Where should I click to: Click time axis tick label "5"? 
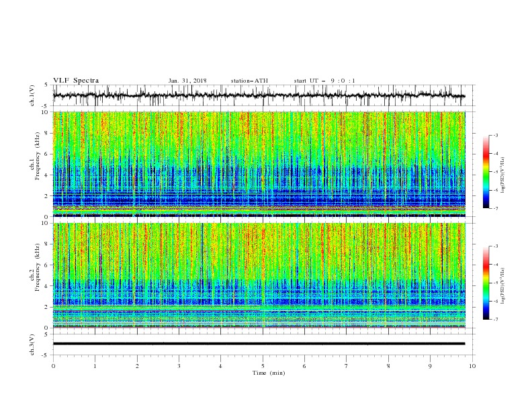pos(263,366)
